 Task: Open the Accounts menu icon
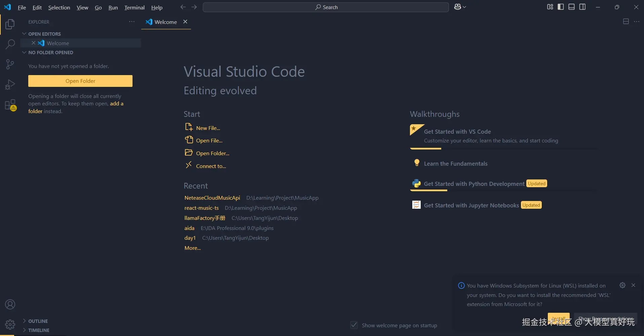click(10, 304)
